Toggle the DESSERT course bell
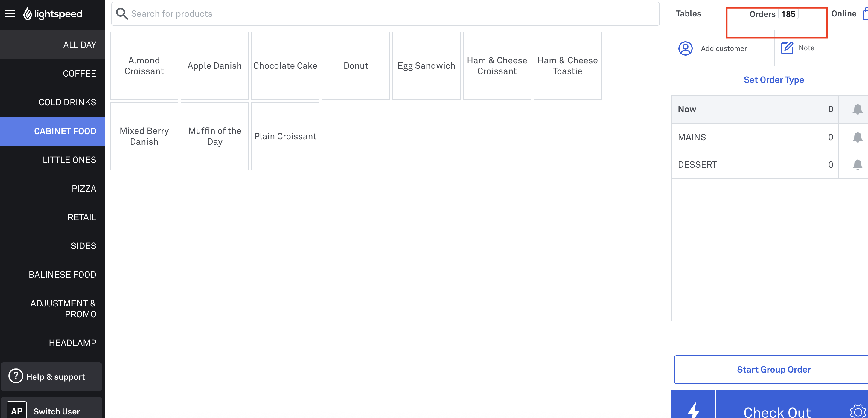 [857, 165]
